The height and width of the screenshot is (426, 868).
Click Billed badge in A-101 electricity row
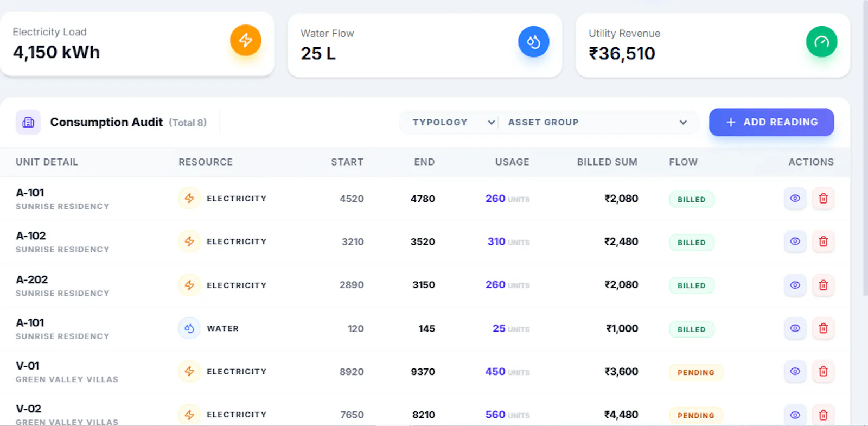[x=692, y=199]
